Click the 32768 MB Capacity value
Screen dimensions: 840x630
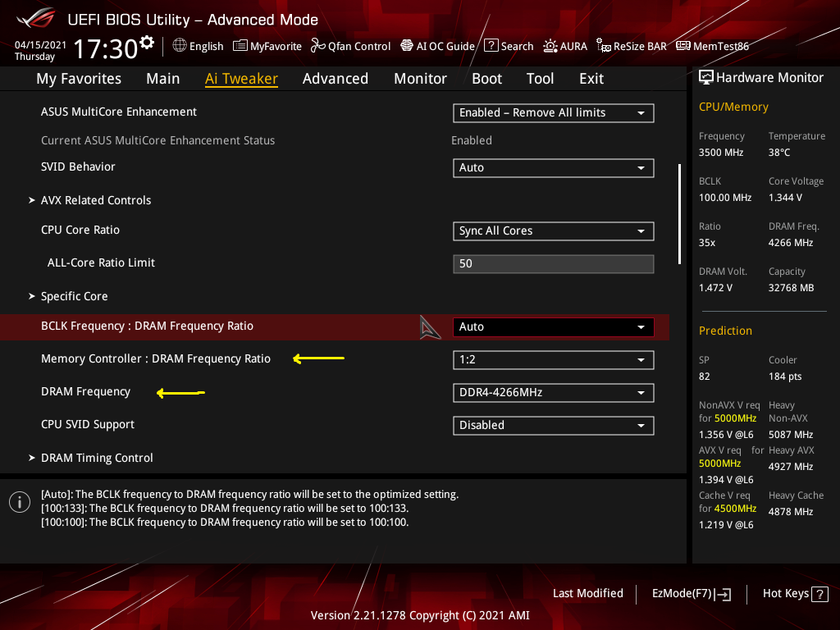(x=792, y=288)
